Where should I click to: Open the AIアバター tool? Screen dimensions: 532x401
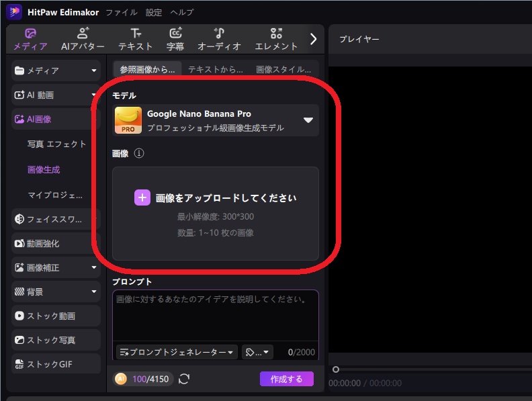point(83,40)
